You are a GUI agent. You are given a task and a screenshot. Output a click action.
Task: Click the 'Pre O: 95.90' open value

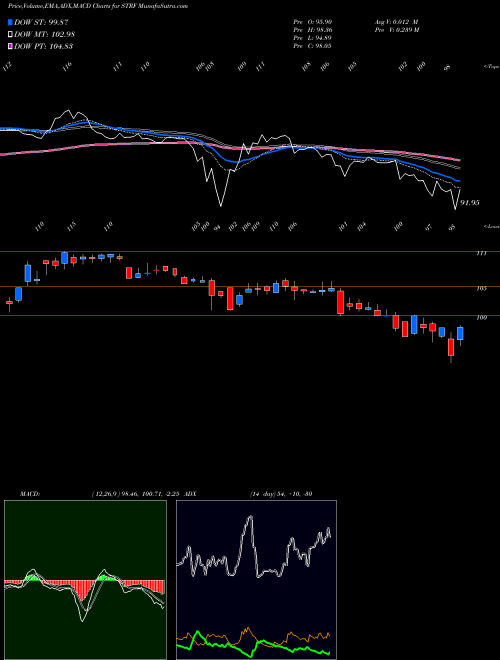pos(313,21)
